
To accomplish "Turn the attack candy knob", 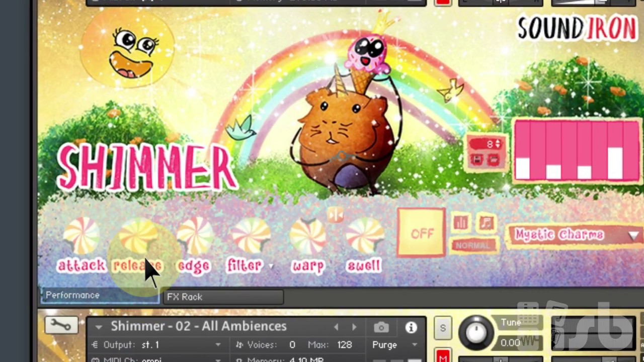I will [82, 235].
